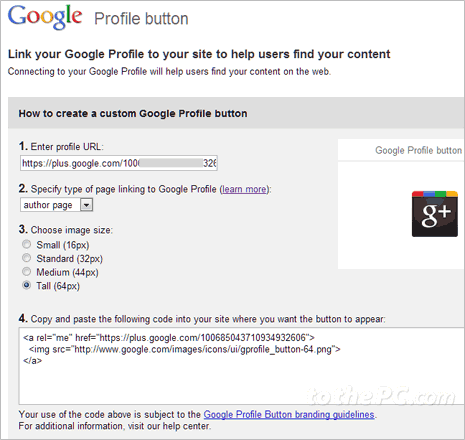Click the profile URL input field
Image resolution: width=465 pixels, height=440 pixels.
pyautogui.click(x=119, y=163)
